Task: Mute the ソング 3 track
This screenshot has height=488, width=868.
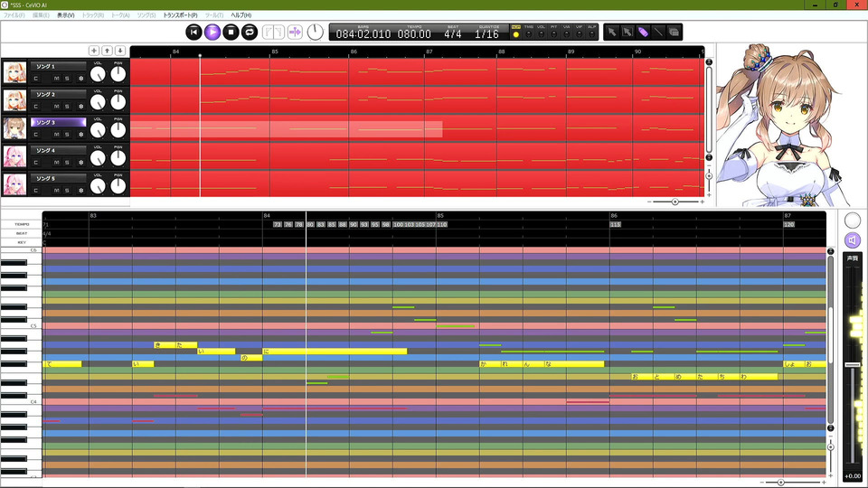Action: point(56,135)
